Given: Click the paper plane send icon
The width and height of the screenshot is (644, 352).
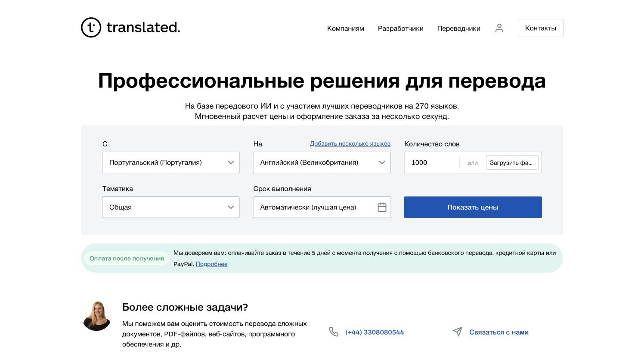Looking at the screenshot, I should pos(457,332).
